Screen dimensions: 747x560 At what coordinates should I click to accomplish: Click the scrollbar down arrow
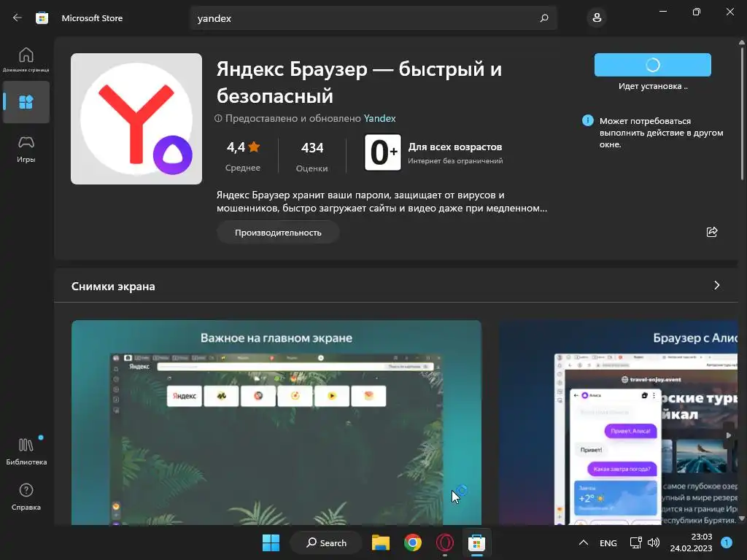[742, 518]
